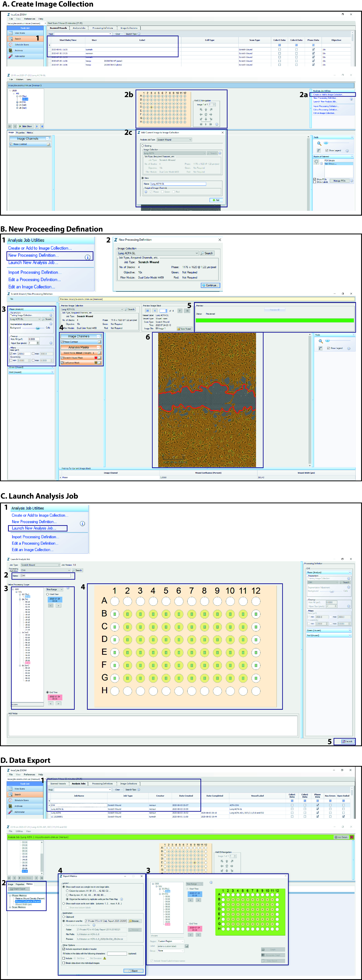Expand Red (Unused) section in panel B

[x=52, y=372]
